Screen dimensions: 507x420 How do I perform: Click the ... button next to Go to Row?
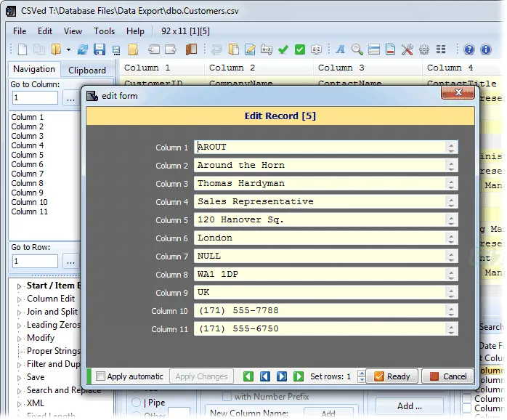click(x=70, y=261)
